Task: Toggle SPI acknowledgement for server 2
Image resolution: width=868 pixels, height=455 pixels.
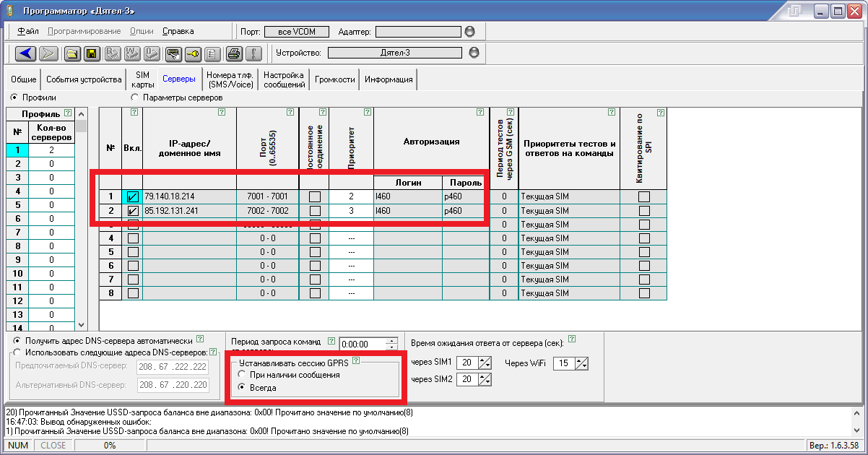Action: (x=643, y=211)
